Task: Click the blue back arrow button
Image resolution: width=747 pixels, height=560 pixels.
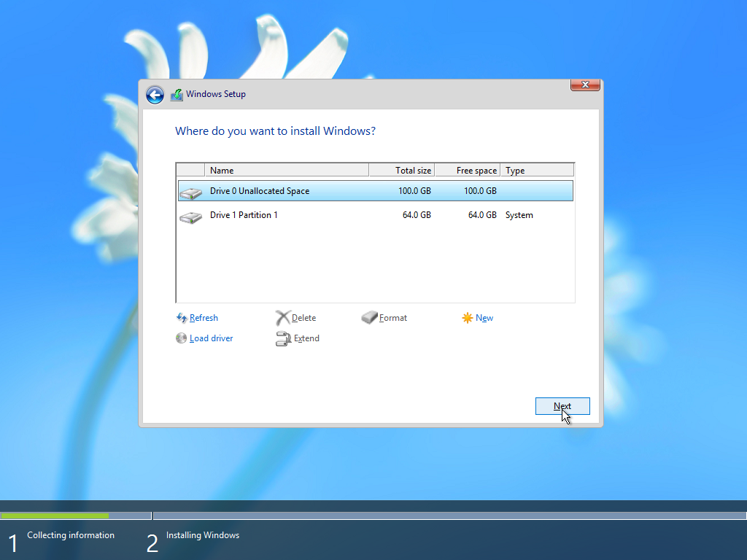Action: click(x=155, y=95)
